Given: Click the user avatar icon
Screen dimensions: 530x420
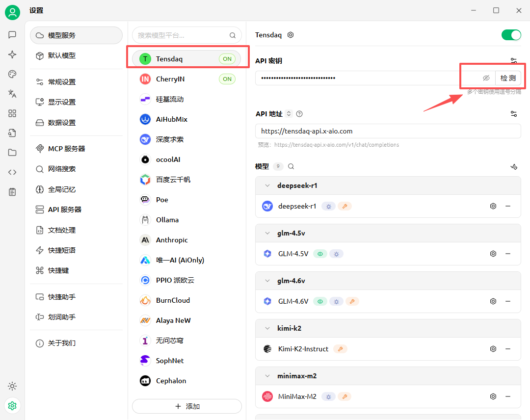Looking at the screenshot, I should [12, 12].
